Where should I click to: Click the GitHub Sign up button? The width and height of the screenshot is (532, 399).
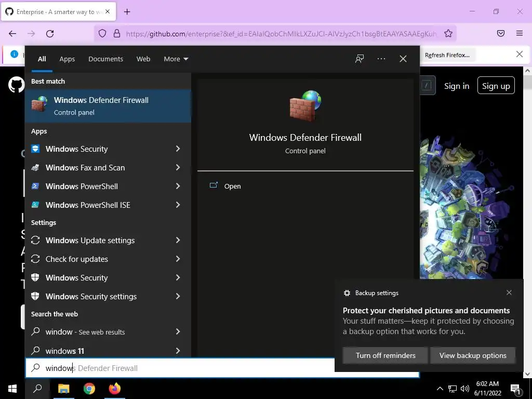496,86
